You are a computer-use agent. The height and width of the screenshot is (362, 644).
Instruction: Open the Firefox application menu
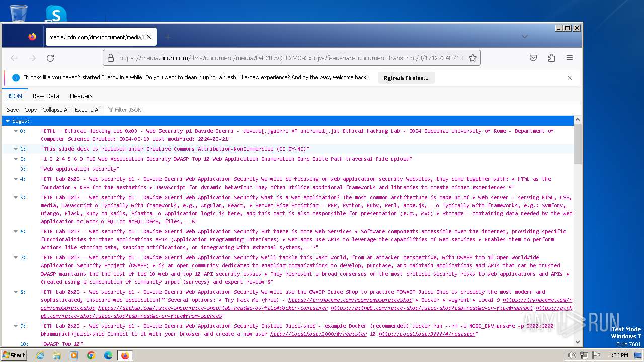570,58
